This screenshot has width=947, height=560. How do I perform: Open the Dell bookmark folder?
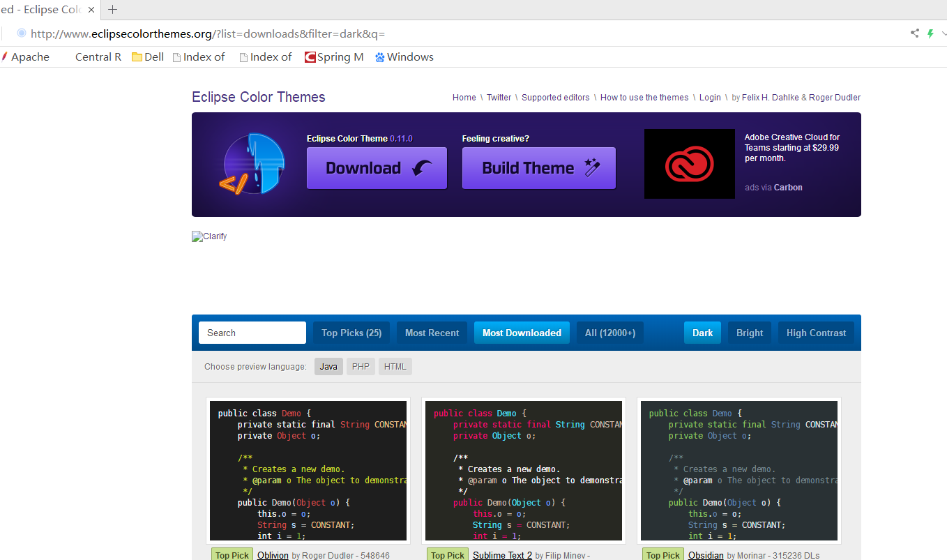148,57
